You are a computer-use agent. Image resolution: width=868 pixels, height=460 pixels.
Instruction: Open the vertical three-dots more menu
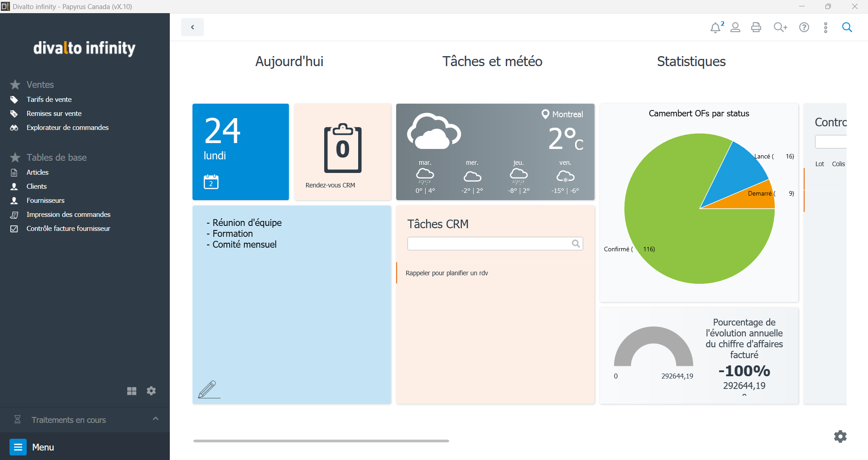click(825, 28)
